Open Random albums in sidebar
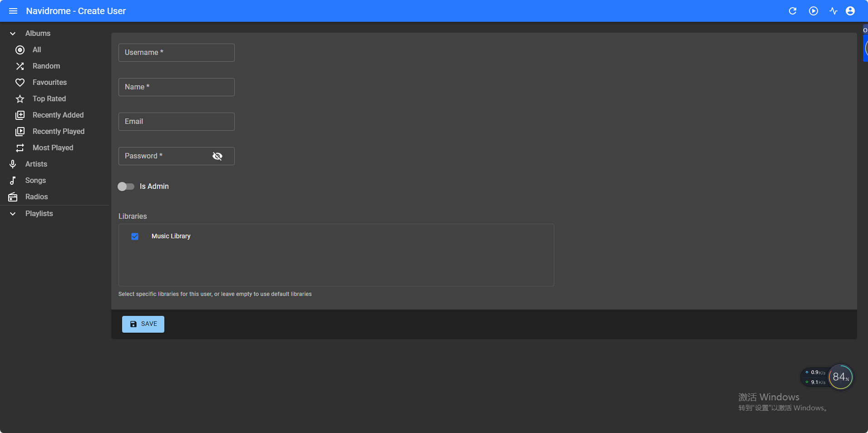 tap(54, 66)
